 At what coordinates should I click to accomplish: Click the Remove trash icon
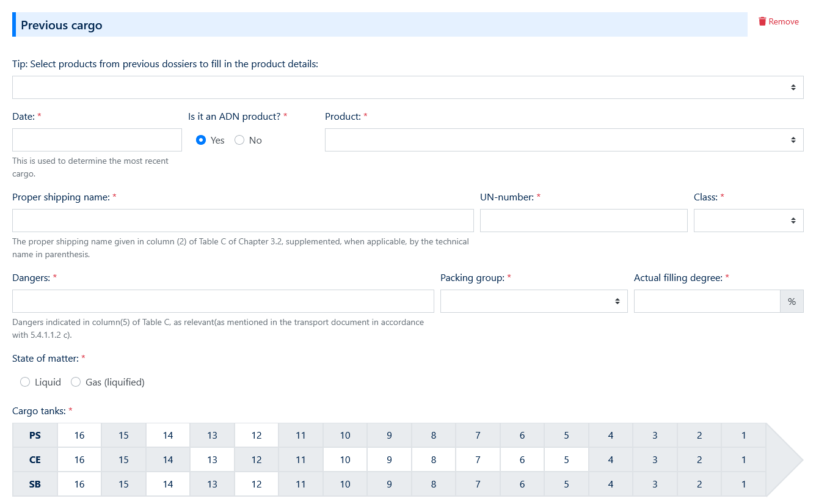point(762,21)
